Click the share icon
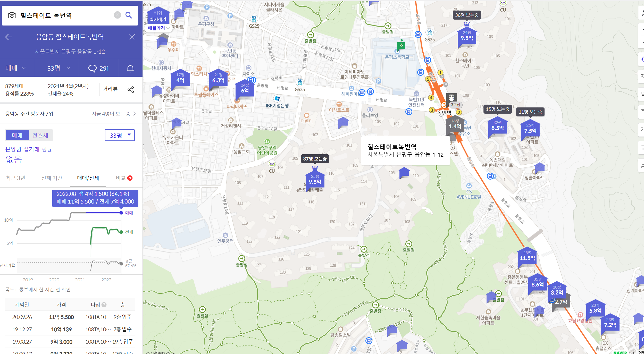 [131, 90]
